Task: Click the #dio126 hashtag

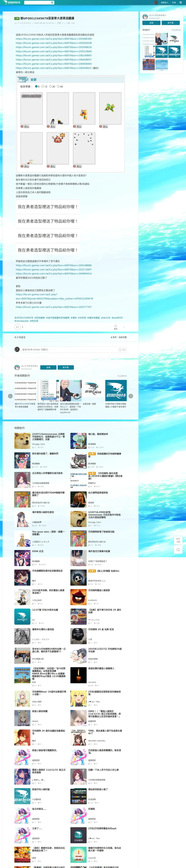Action: pyautogui.click(x=106, y=318)
